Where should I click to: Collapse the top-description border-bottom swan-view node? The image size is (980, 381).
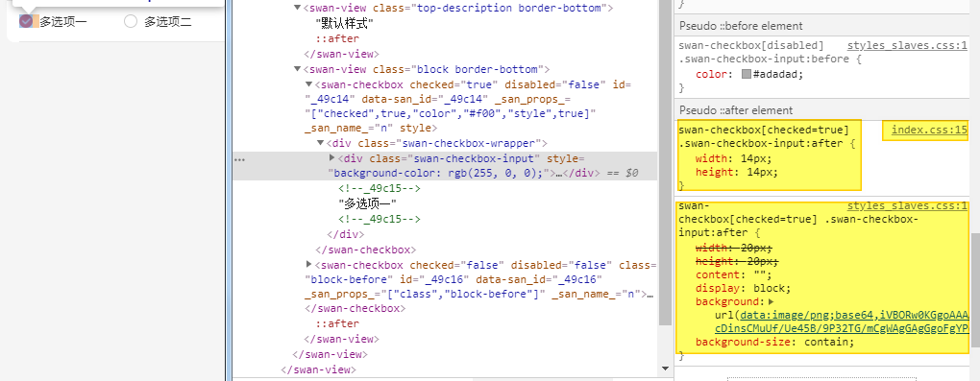point(297,8)
